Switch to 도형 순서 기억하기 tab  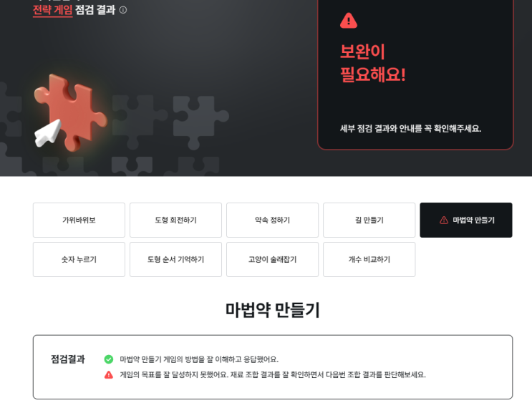[175, 259]
